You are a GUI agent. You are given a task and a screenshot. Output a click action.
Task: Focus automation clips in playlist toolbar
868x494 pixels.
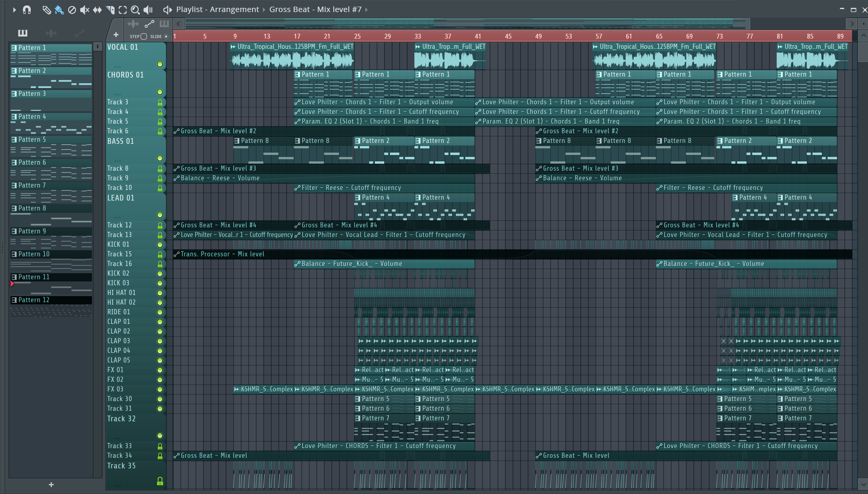(149, 24)
